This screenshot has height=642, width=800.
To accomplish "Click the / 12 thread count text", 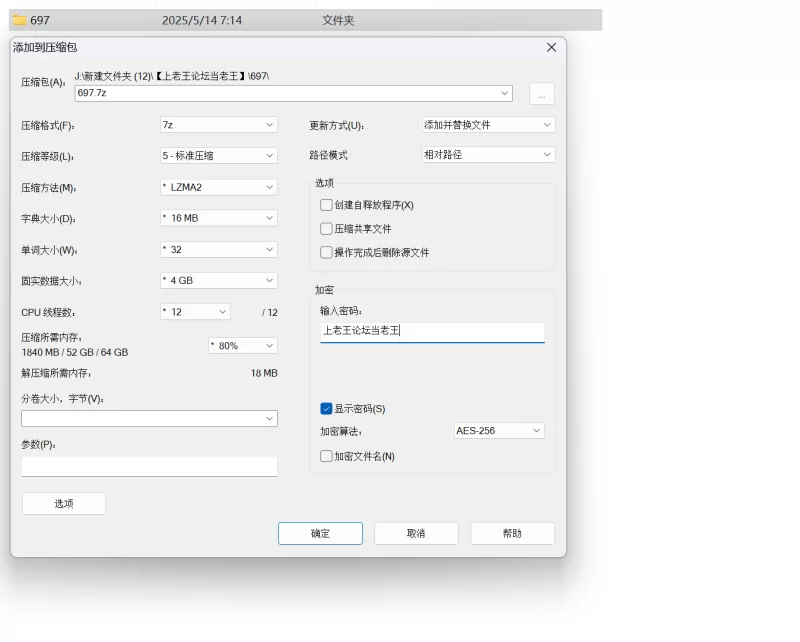I will click(270, 312).
